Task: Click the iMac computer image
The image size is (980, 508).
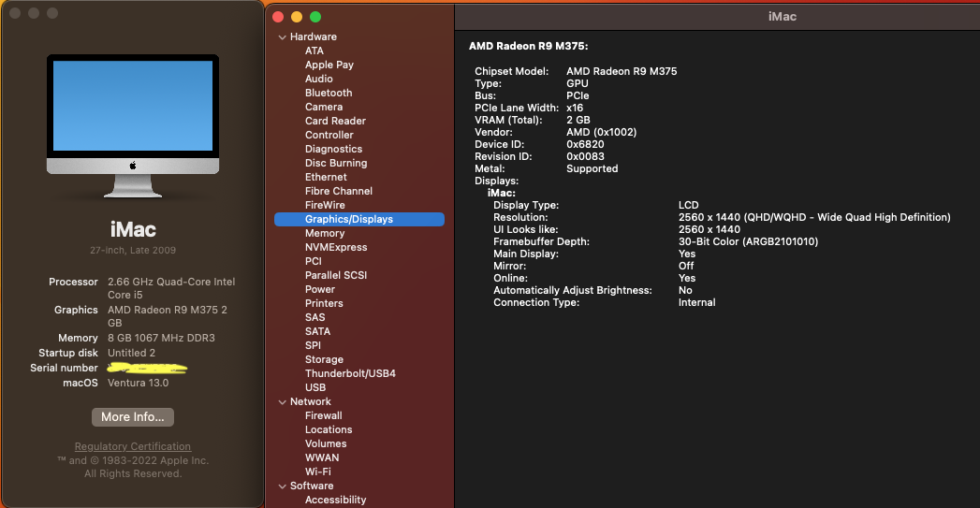Action: [x=133, y=124]
